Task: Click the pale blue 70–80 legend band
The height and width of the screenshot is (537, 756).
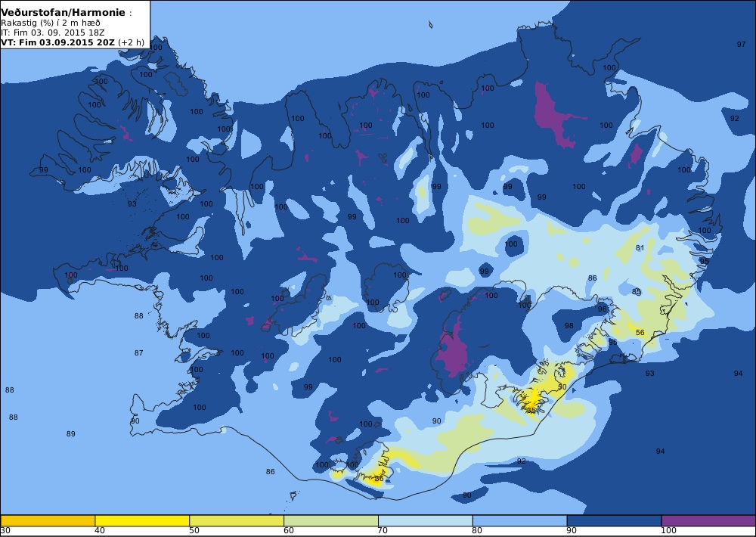Action: [426, 520]
